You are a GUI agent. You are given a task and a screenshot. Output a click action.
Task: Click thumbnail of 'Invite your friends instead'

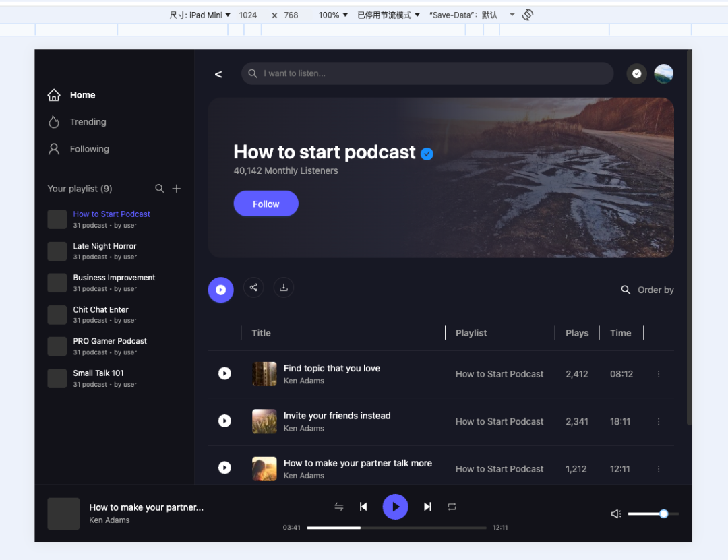pyautogui.click(x=264, y=421)
